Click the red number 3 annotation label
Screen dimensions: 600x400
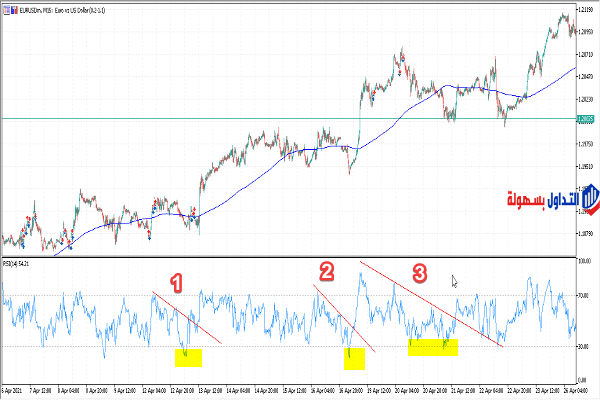pos(419,271)
